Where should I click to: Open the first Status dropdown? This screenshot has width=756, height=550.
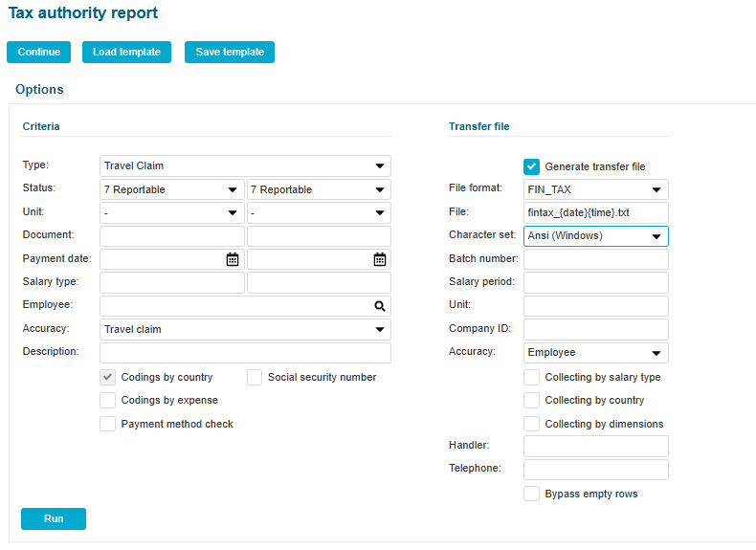pos(171,189)
